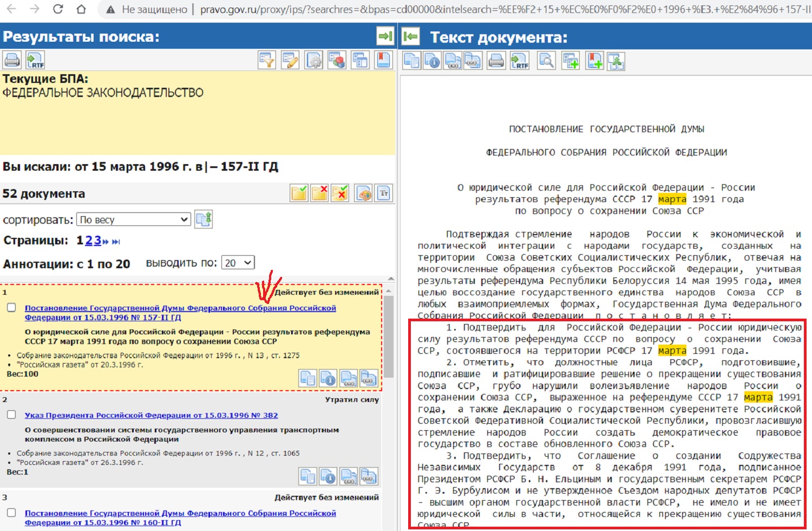Viewport: 812px width, 531px height.
Task: Export document text to RTF
Action: (520, 61)
